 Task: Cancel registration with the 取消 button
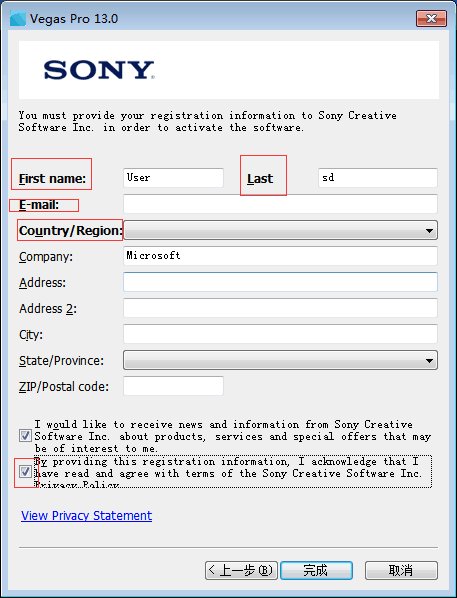click(x=401, y=571)
